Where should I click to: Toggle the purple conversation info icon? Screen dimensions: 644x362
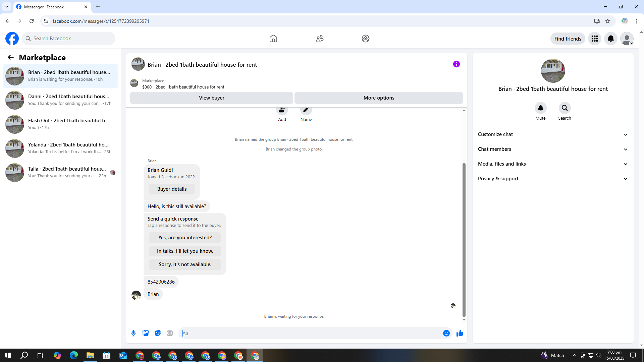[456, 64]
